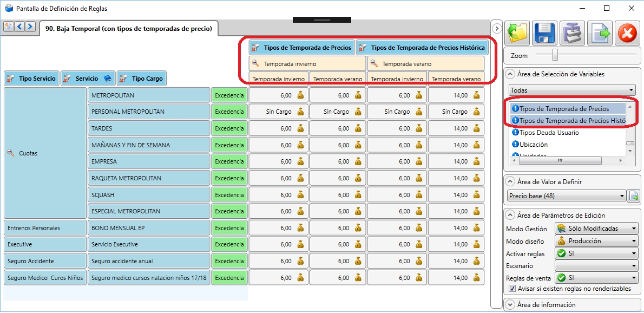The image size is (644, 313).
Task: Click the export document arrow icon
Action: (600, 33)
